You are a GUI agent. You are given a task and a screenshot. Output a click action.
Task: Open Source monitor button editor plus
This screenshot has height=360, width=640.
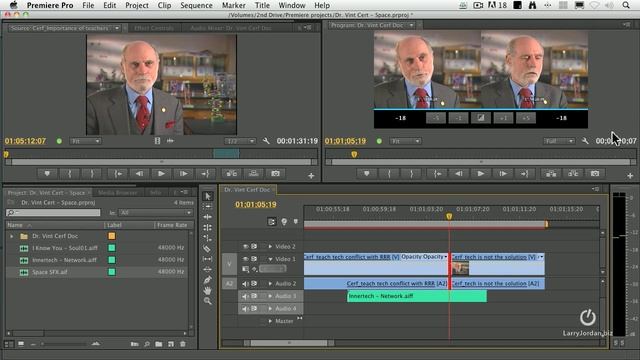[311, 176]
